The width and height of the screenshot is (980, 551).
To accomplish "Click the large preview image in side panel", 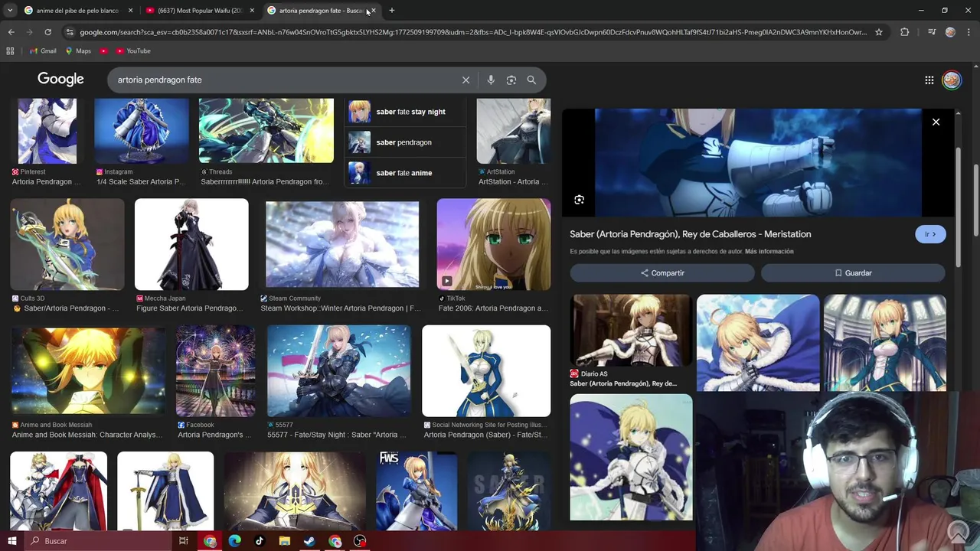I will click(x=758, y=163).
